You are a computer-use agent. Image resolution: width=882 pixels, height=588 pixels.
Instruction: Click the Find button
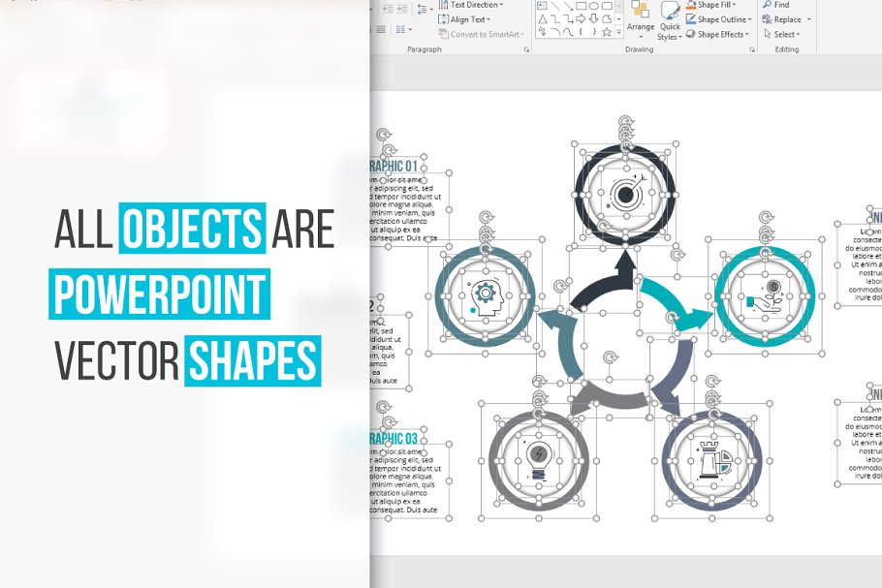click(x=775, y=5)
